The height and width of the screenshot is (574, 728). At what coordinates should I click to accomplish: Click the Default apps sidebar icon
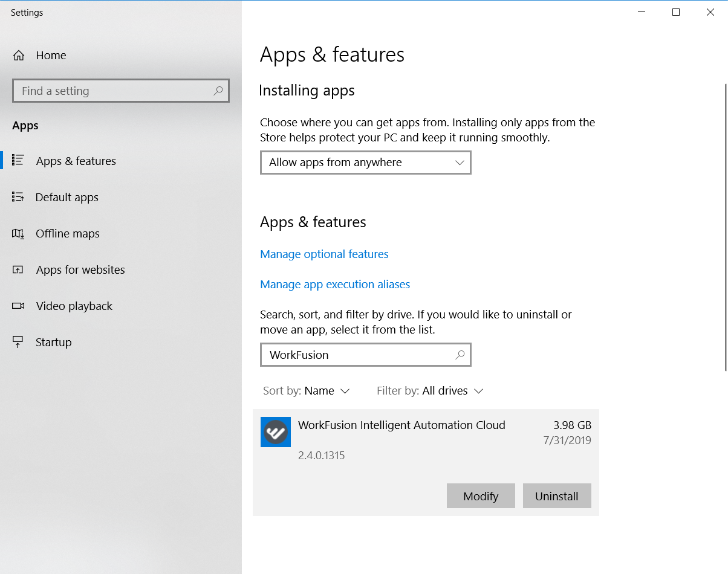click(18, 197)
